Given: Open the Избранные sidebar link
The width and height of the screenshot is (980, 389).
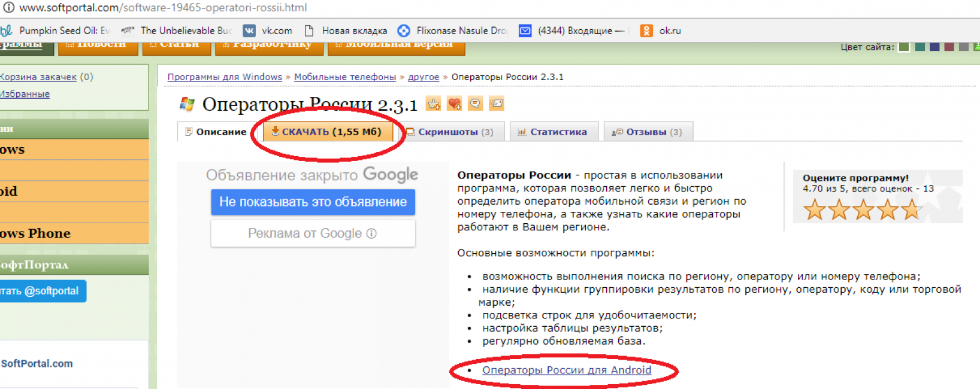Looking at the screenshot, I should pyautogui.click(x=25, y=93).
